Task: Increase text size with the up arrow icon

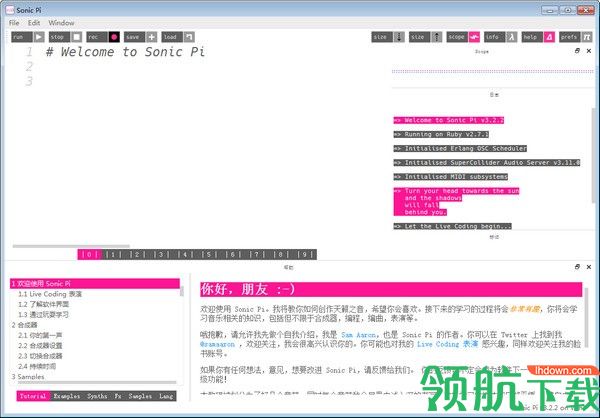Action: (x=437, y=37)
